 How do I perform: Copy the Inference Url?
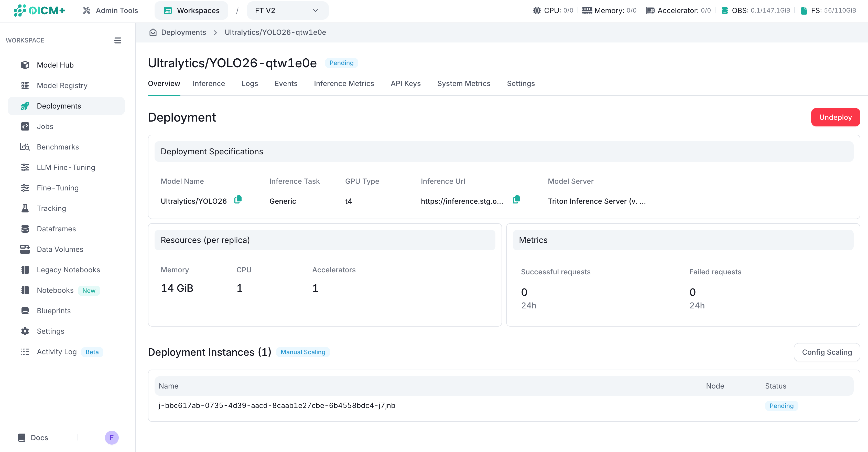coord(516,200)
